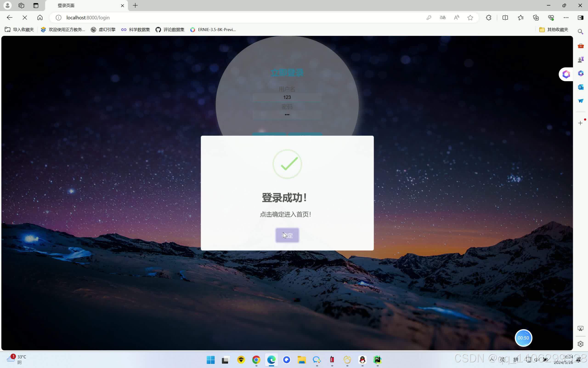
Task: Open the browser home page icon
Action: coord(40,17)
